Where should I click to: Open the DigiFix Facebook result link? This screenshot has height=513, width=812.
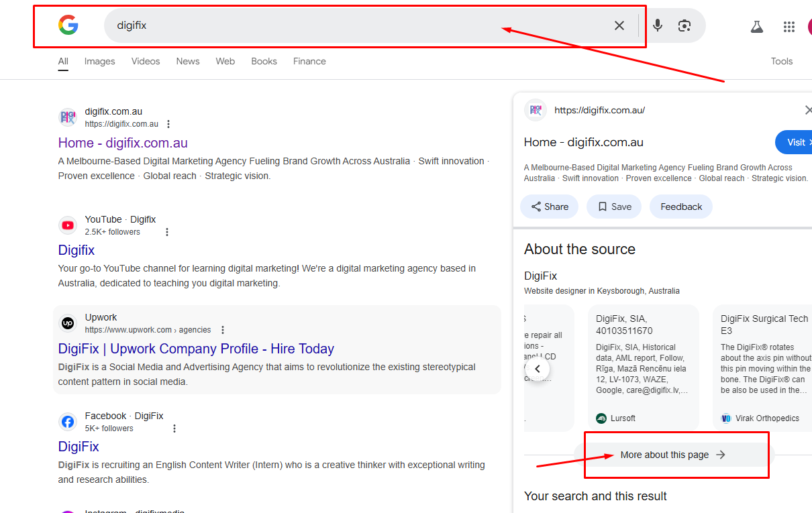79,447
